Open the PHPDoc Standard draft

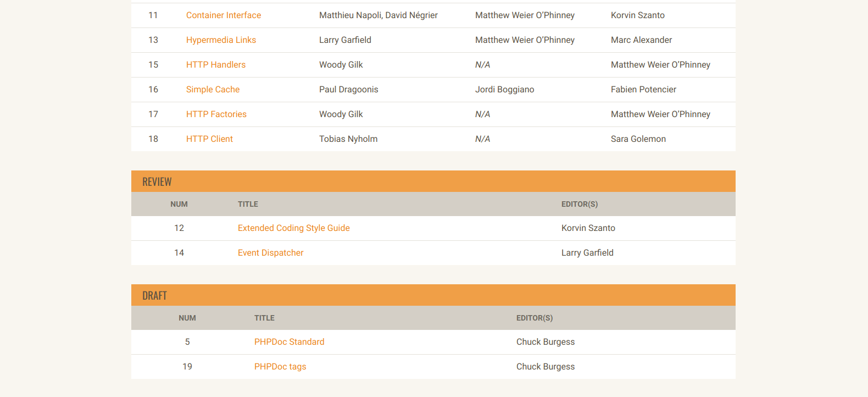290,341
